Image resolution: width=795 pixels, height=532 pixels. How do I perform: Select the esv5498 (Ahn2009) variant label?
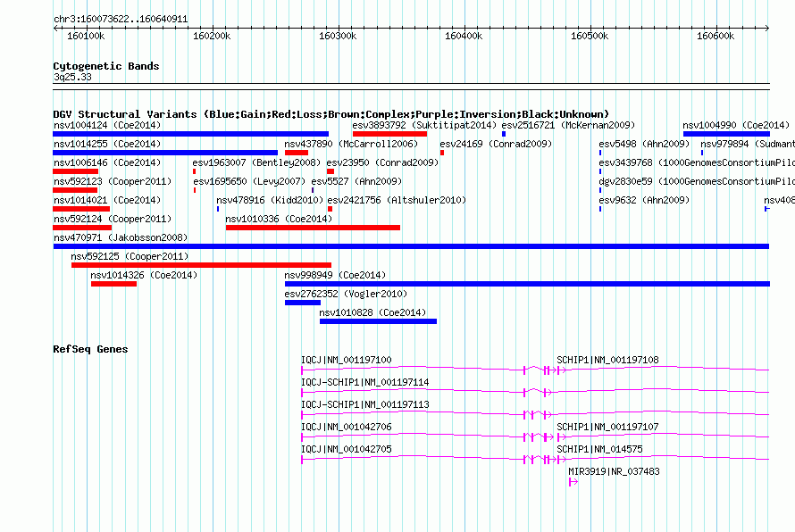(x=644, y=144)
